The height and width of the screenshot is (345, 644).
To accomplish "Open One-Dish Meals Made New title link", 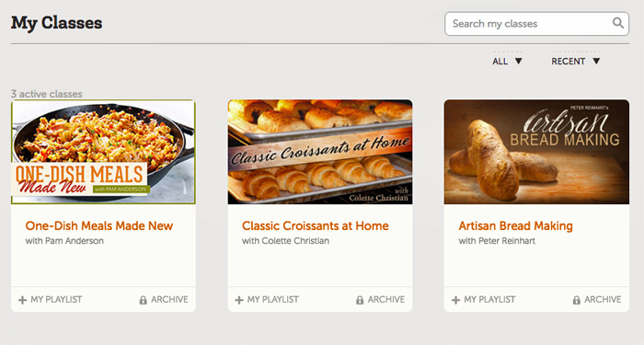I will coord(99,226).
